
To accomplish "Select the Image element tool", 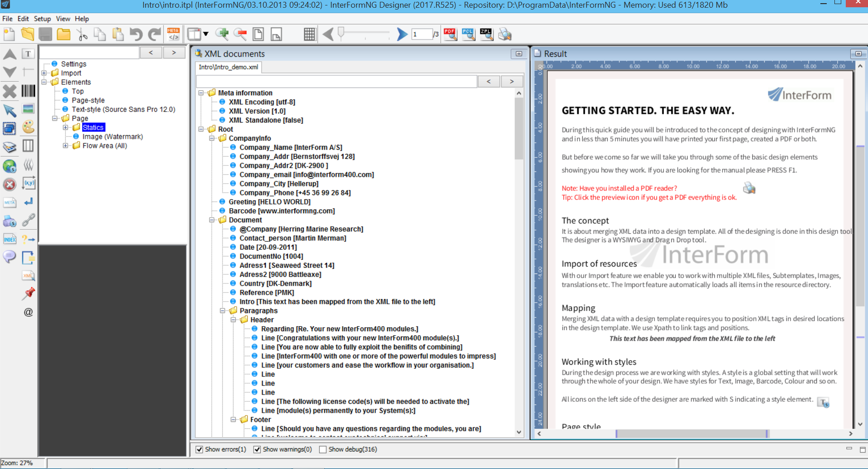I will [x=28, y=109].
